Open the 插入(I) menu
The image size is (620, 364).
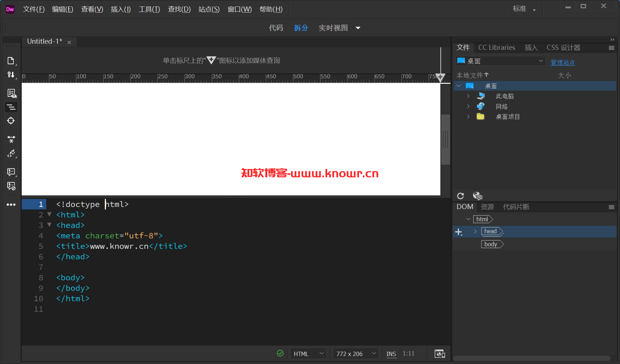pos(121,9)
